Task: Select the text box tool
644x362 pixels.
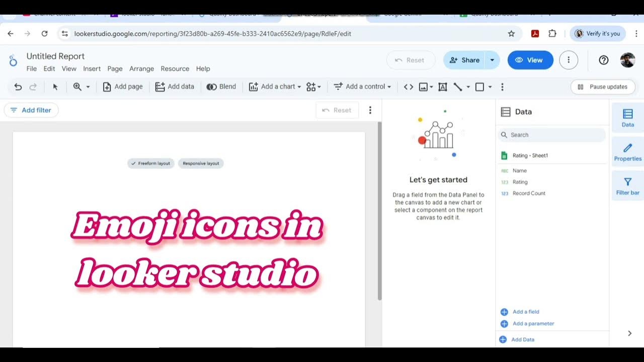Action: point(442,86)
